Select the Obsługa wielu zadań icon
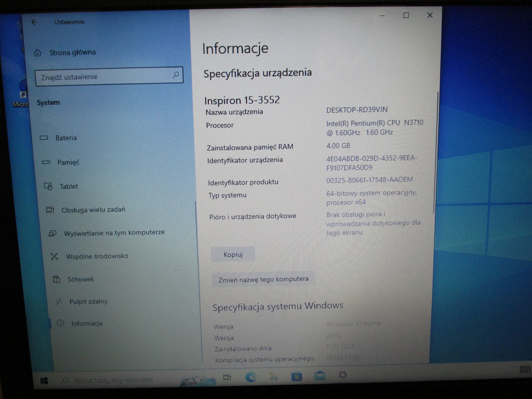 click(50, 210)
